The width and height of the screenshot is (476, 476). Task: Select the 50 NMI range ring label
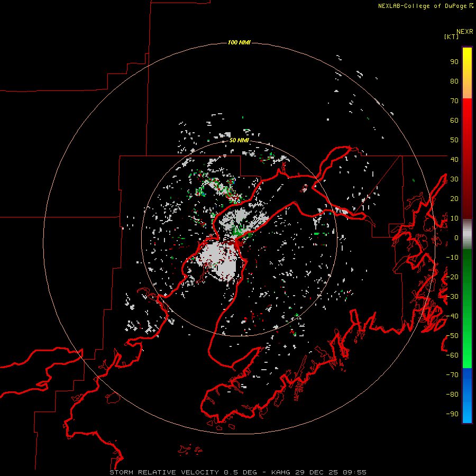239,140
